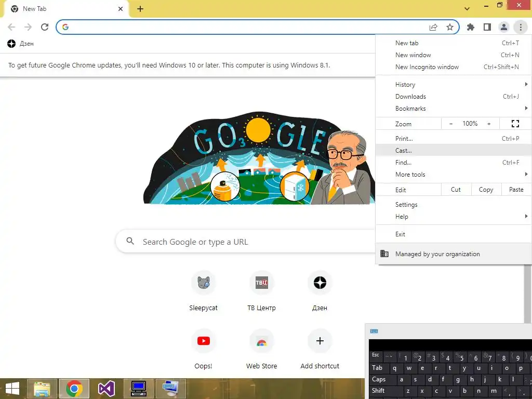Viewport: 532px width, 399px height.
Task: Choose Find... from the menu
Action: coord(454,162)
